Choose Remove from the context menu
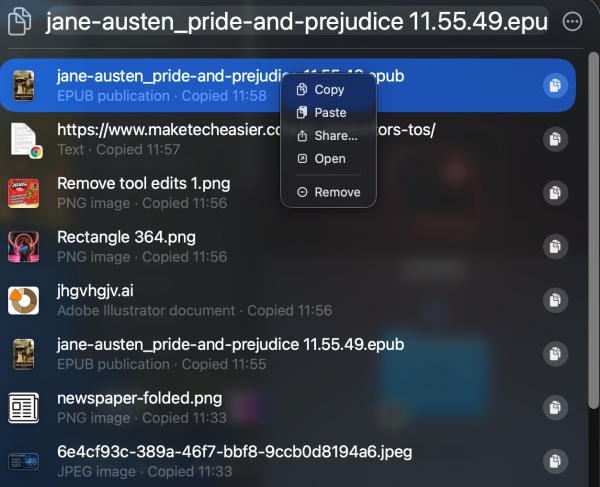 pos(328,192)
